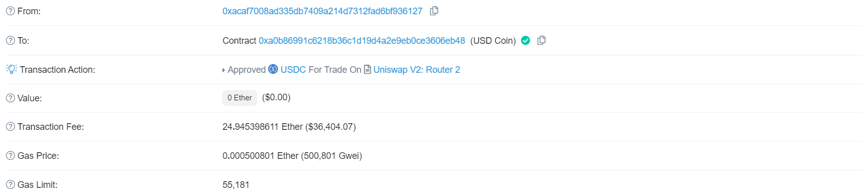Click the Gas Limit question mark icon

(x=10, y=185)
